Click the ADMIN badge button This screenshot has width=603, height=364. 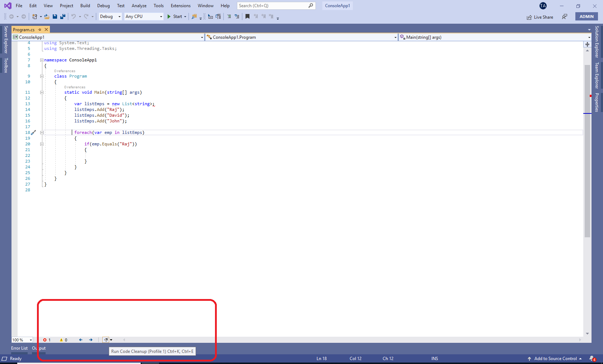click(586, 17)
